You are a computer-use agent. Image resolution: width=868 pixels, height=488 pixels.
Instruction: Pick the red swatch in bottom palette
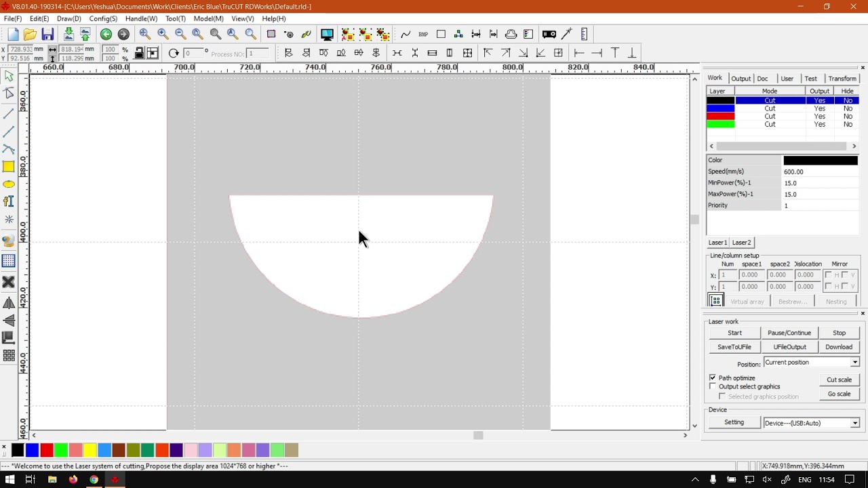(x=47, y=450)
